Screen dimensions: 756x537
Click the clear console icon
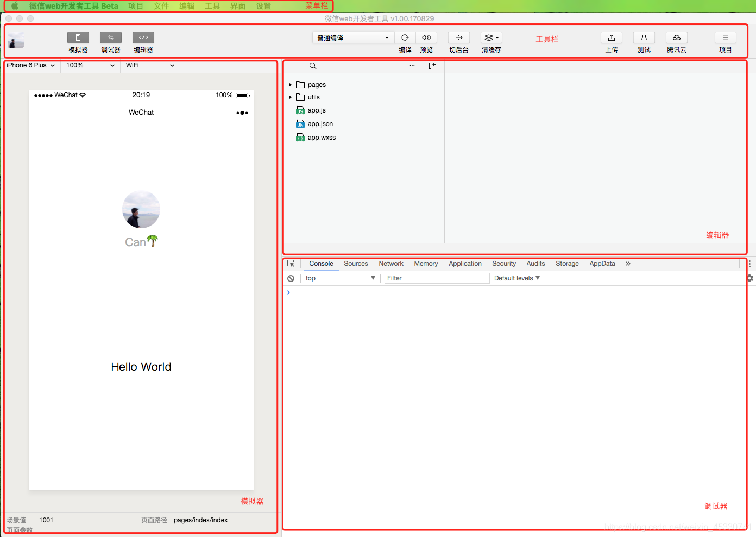[291, 278]
